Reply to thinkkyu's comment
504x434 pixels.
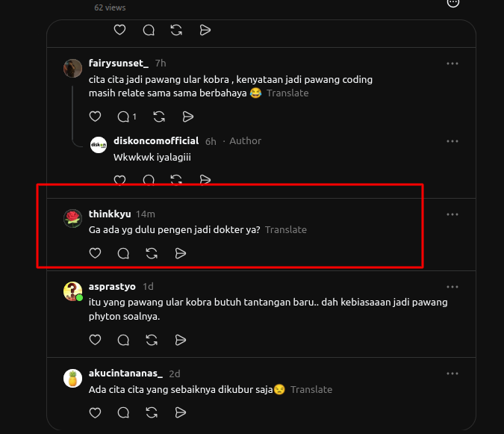pos(123,253)
